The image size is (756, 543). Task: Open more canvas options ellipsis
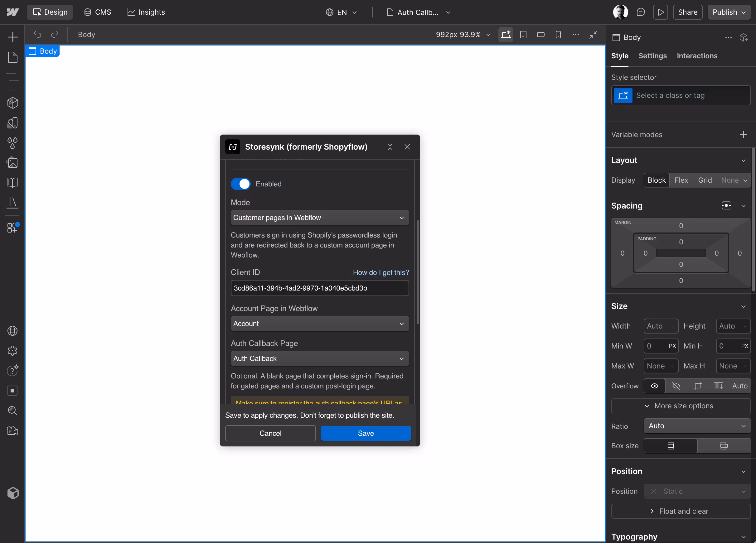click(x=576, y=35)
